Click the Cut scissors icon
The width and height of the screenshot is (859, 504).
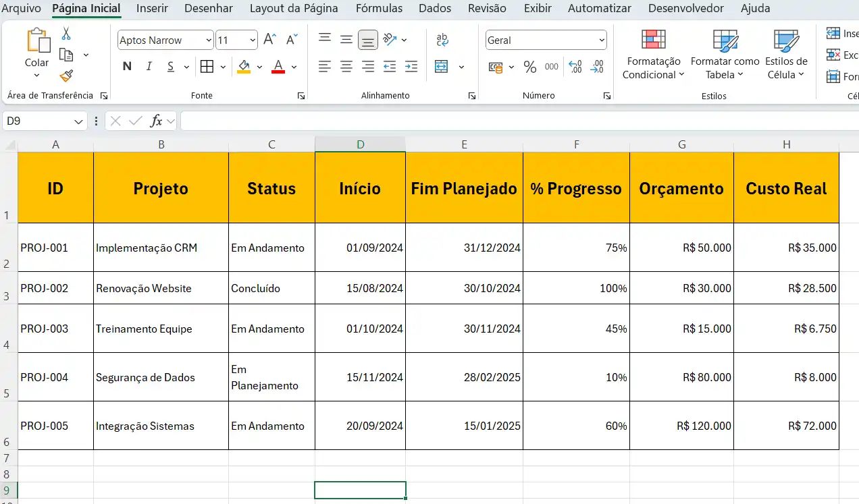pyautogui.click(x=66, y=34)
